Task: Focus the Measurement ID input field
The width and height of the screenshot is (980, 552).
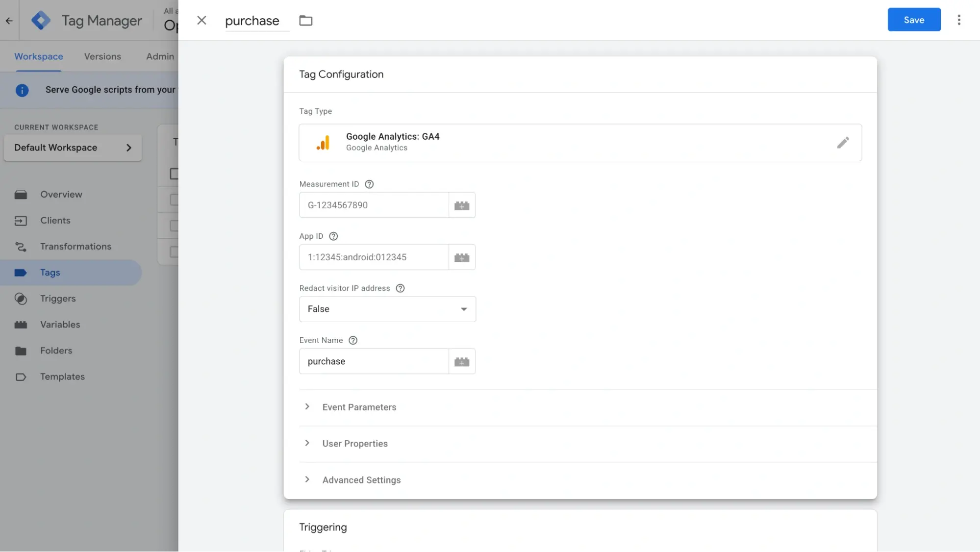Action: 374,205
